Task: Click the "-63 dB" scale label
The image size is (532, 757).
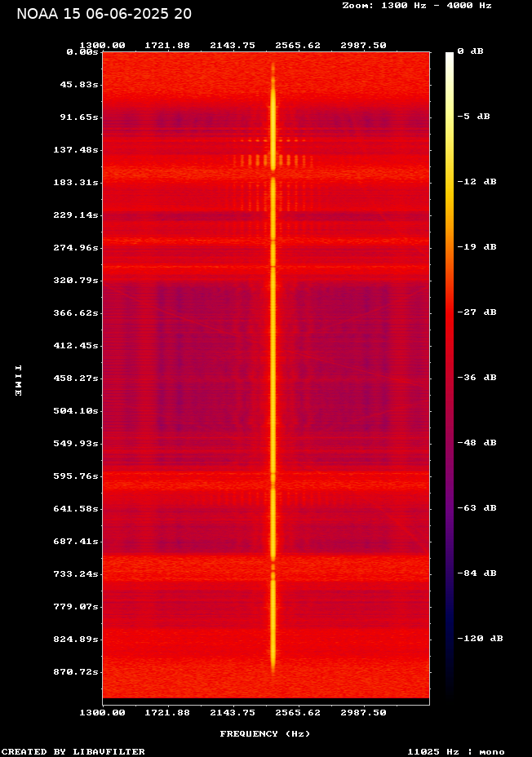Action: click(x=477, y=508)
